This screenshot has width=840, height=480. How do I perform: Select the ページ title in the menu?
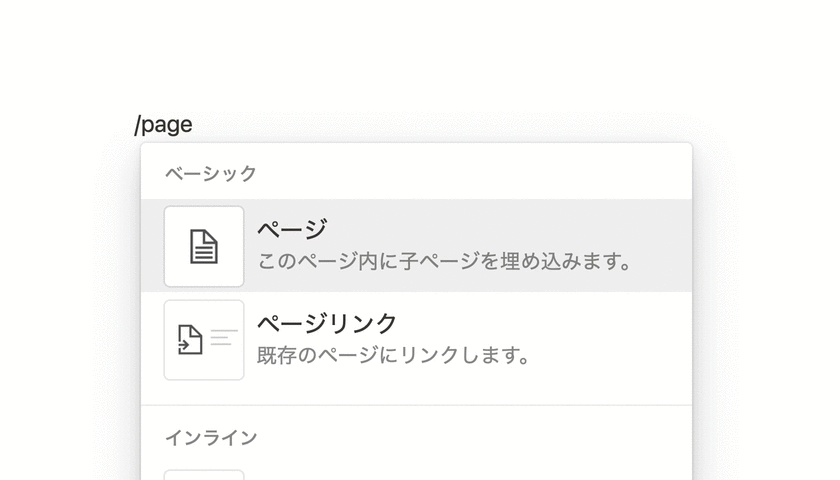[x=292, y=229]
